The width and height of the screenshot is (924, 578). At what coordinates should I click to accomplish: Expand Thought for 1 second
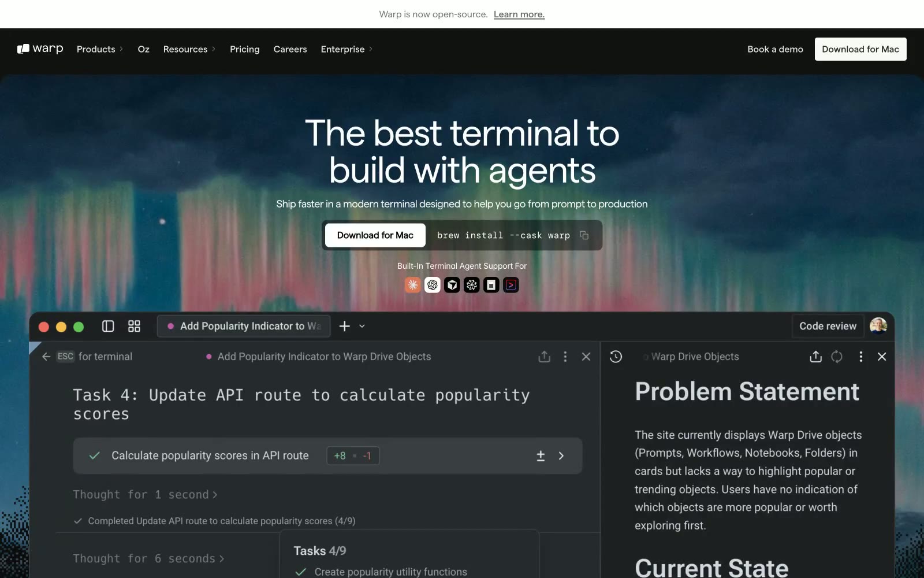(x=145, y=495)
